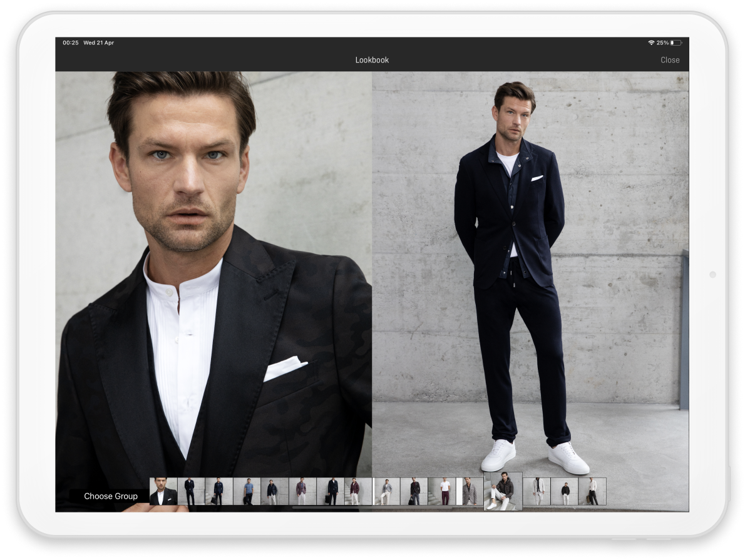Select the blue t-shirt look thumbnail
This screenshot has width=745, height=560.
coord(247,491)
